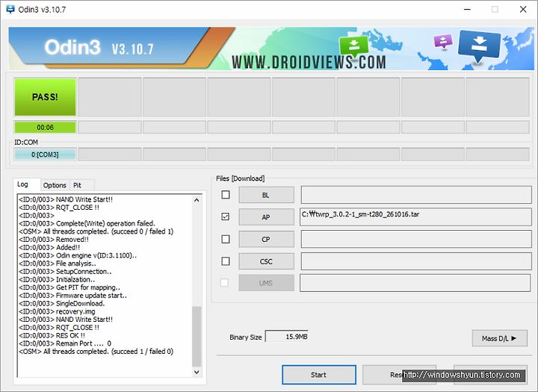Switch to the Log tab
The image size is (538, 392).
point(22,184)
